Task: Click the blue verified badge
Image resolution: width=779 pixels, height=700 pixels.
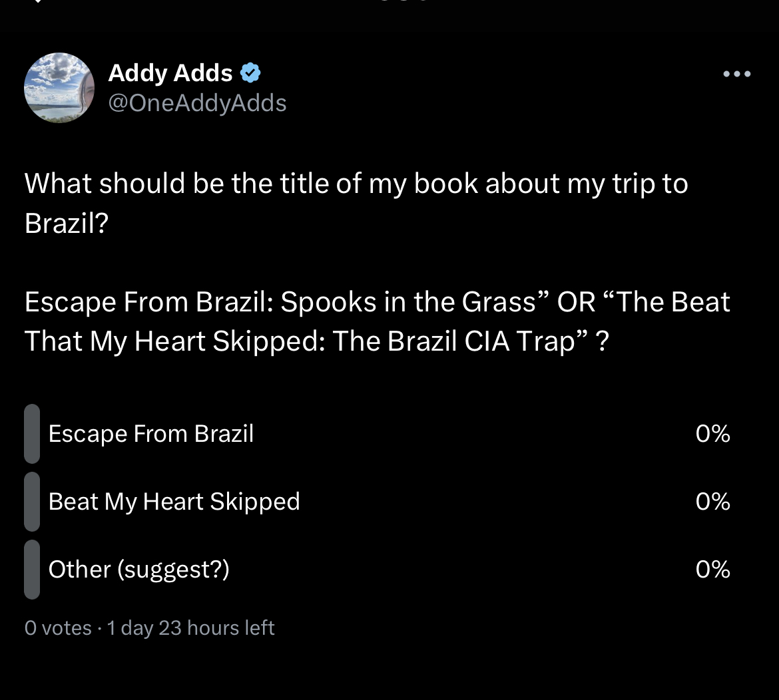Action: click(x=250, y=73)
